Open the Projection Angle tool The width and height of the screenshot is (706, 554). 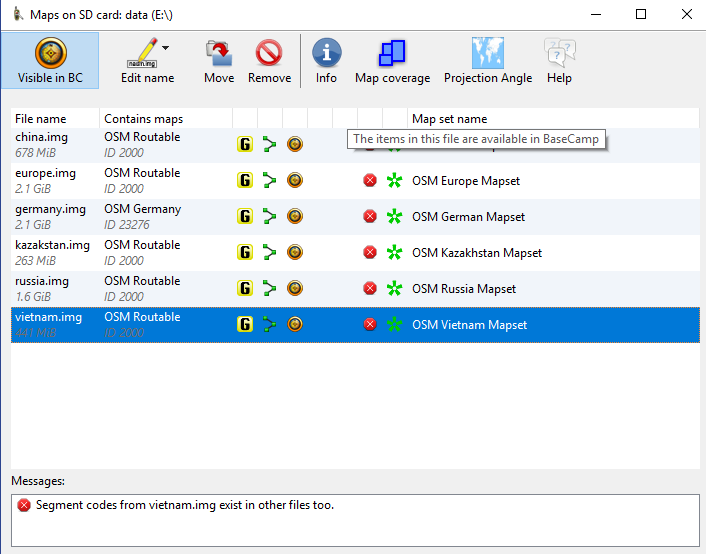(488, 60)
